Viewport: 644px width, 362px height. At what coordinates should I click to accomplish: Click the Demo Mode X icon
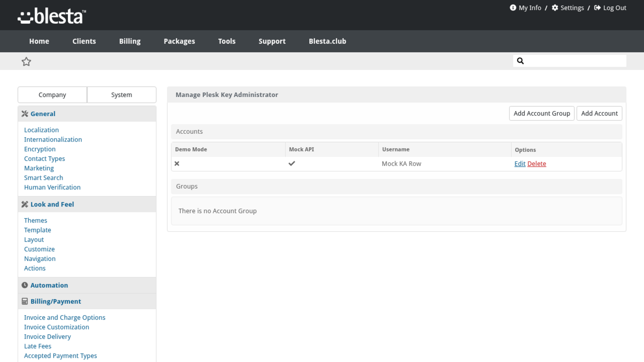click(177, 164)
